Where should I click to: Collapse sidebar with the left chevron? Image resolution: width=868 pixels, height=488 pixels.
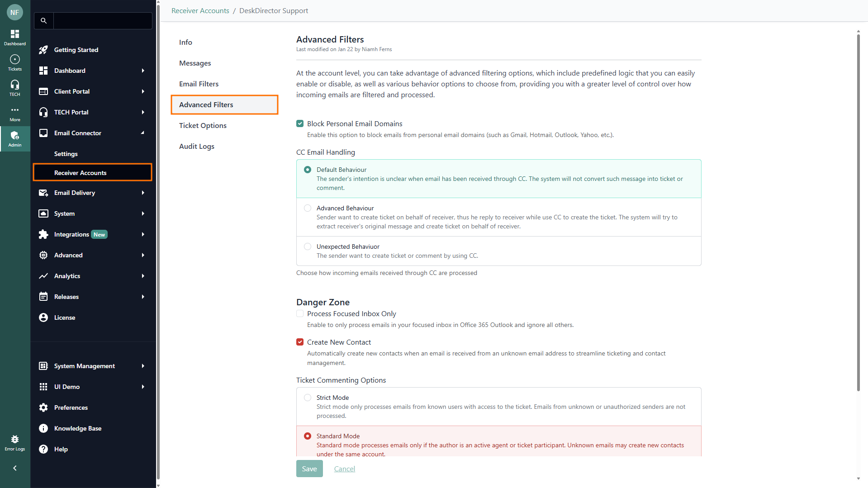click(x=15, y=468)
